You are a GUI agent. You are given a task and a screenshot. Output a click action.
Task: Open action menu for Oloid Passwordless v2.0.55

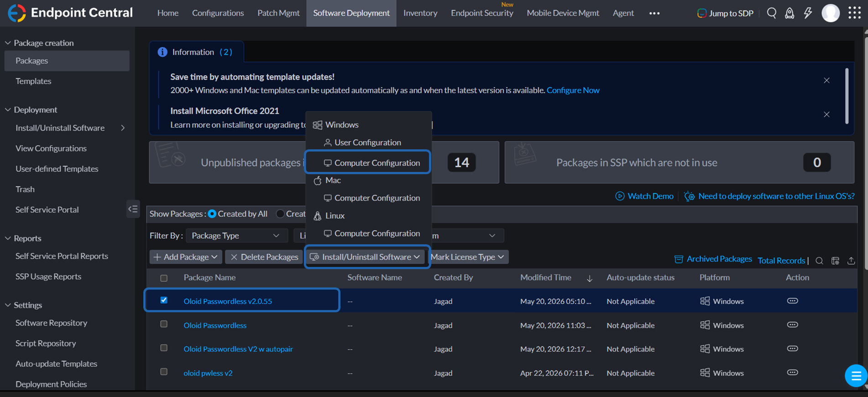(x=792, y=301)
